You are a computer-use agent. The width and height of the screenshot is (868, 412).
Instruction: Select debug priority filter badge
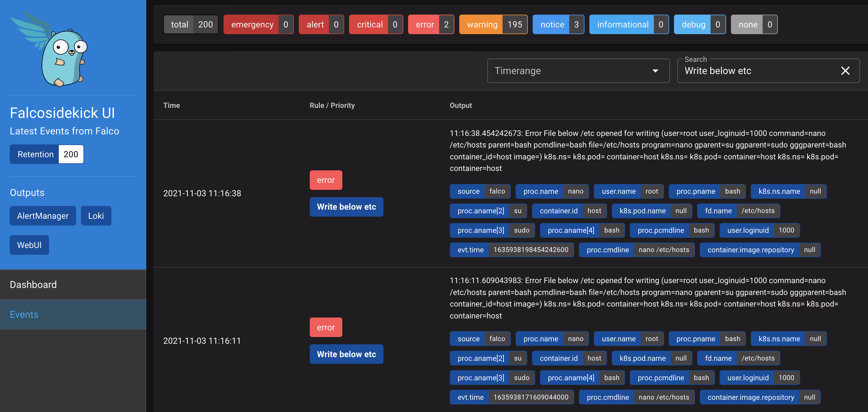699,24
